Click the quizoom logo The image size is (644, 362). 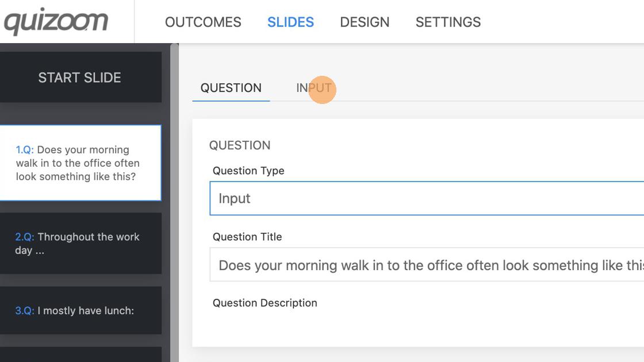pyautogui.click(x=56, y=22)
